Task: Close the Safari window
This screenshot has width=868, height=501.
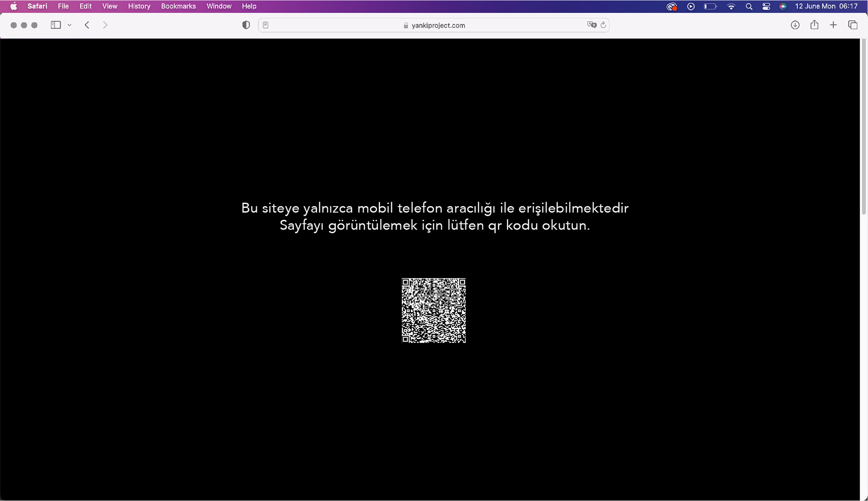Action: coord(14,25)
